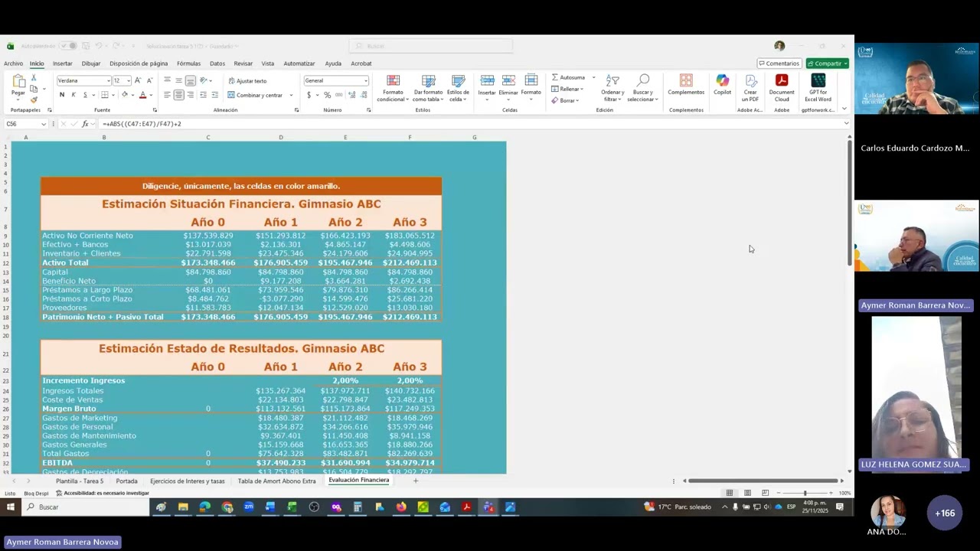Screen dimensions: 980x551
Task: Expand the Autosuma dropdown arrow
Action: [x=593, y=77]
